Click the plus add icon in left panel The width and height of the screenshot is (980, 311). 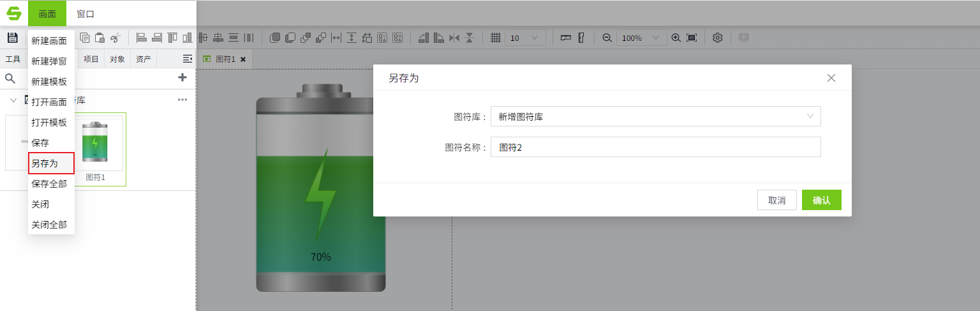(x=182, y=77)
